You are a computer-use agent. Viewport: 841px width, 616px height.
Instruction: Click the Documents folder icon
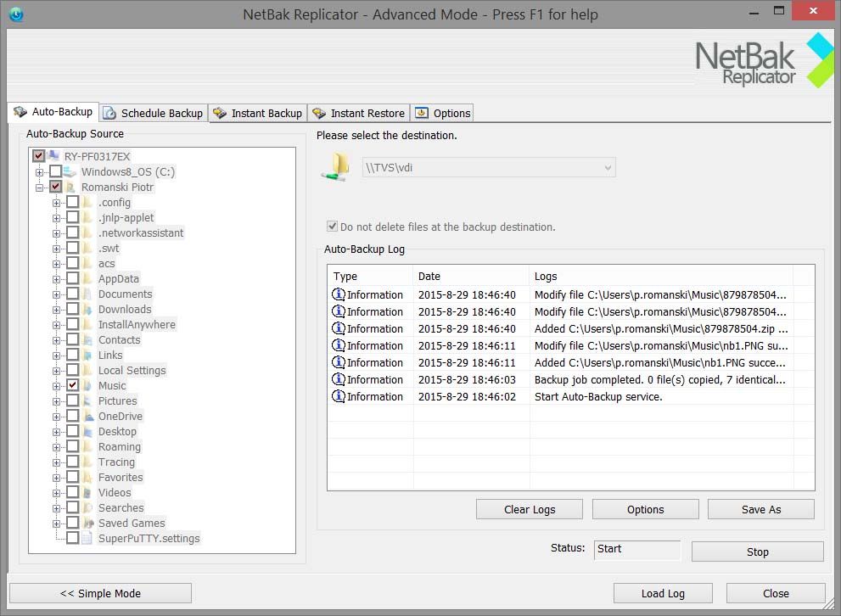[87, 294]
